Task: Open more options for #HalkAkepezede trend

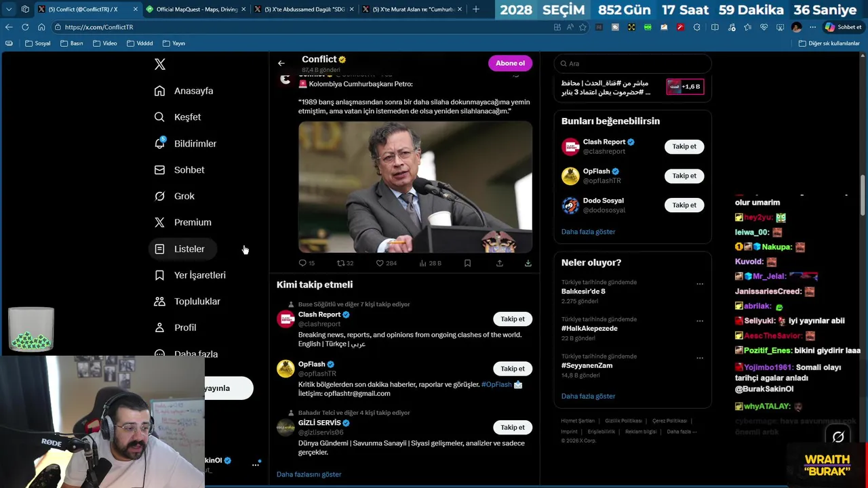Action: 700,321
